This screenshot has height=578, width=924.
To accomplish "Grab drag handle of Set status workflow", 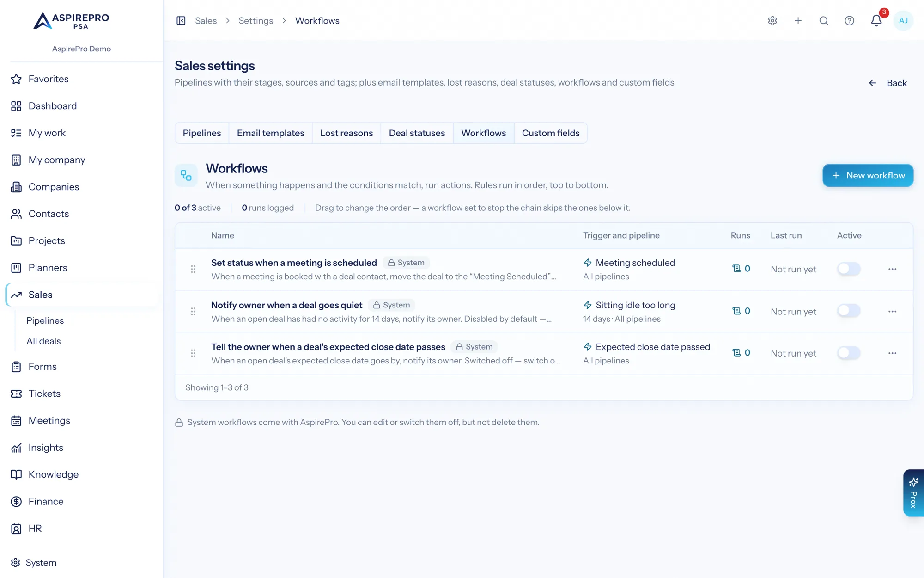I will point(193,269).
